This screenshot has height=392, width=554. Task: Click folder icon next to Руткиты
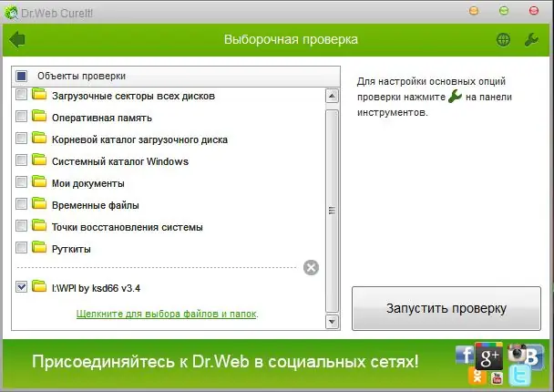(x=39, y=247)
